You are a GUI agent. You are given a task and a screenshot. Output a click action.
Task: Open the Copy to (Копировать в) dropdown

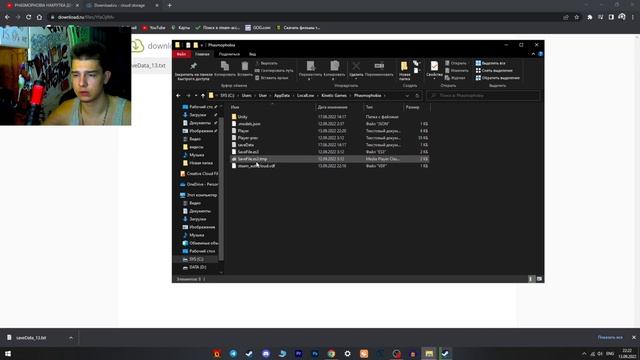click(334, 71)
